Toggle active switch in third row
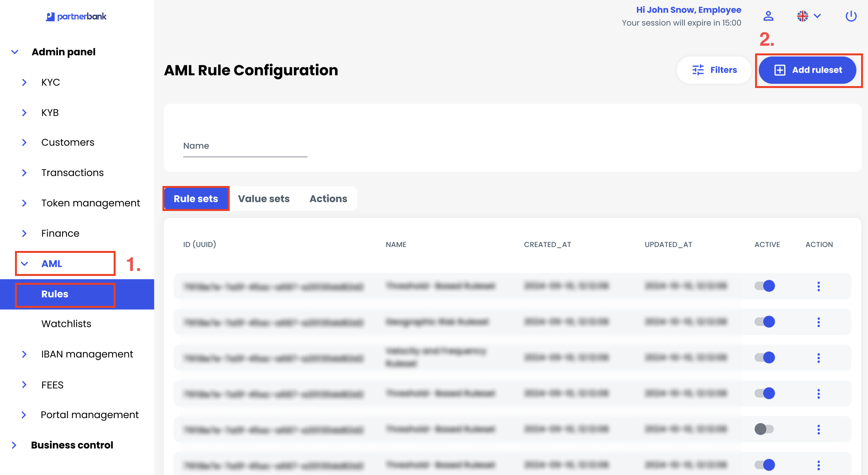 point(765,357)
